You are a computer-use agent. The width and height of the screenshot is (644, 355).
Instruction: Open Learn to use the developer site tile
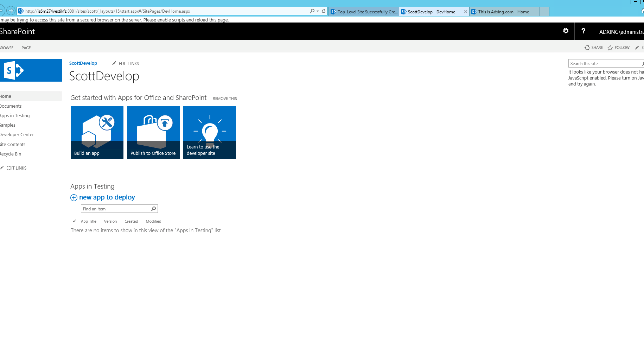[210, 132]
